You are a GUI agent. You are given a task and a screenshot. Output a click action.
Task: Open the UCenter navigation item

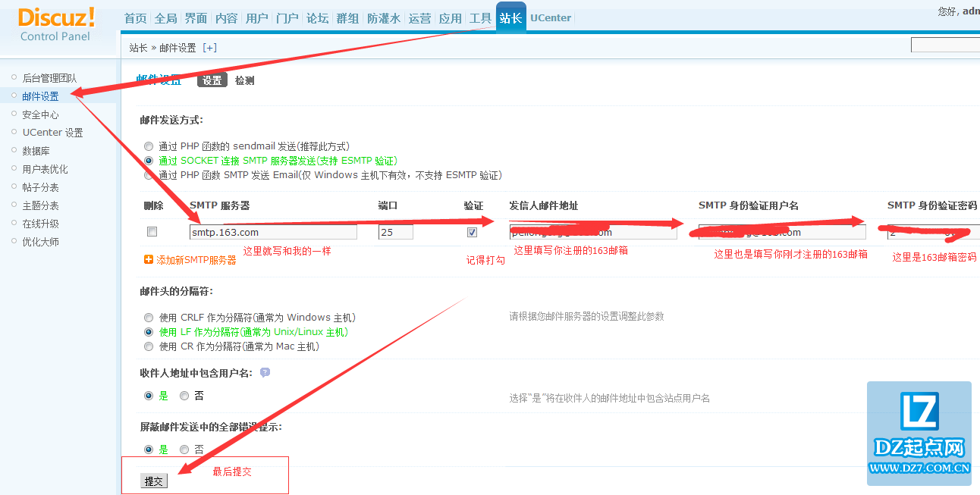click(x=550, y=17)
